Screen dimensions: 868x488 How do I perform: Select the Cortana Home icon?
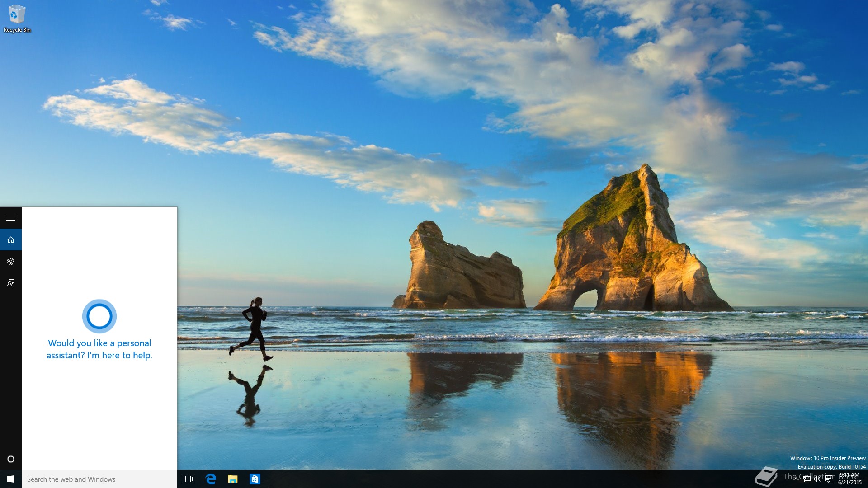tap(11, 239)
